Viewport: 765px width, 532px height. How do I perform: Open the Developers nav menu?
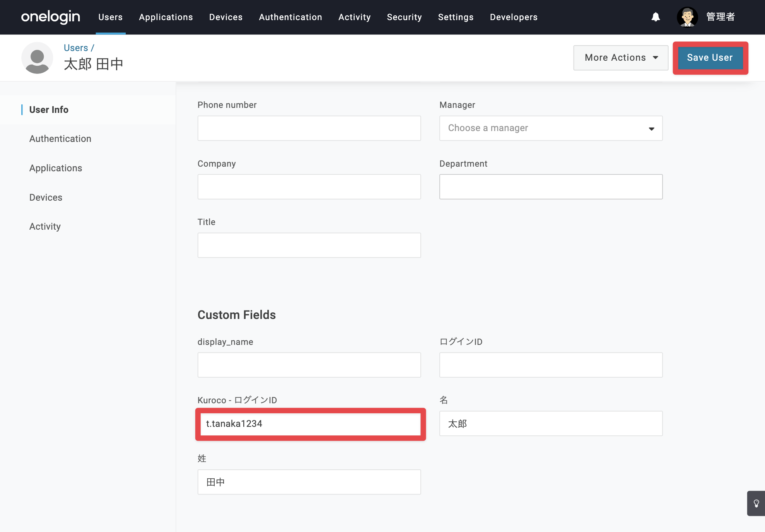coord(514,17)
